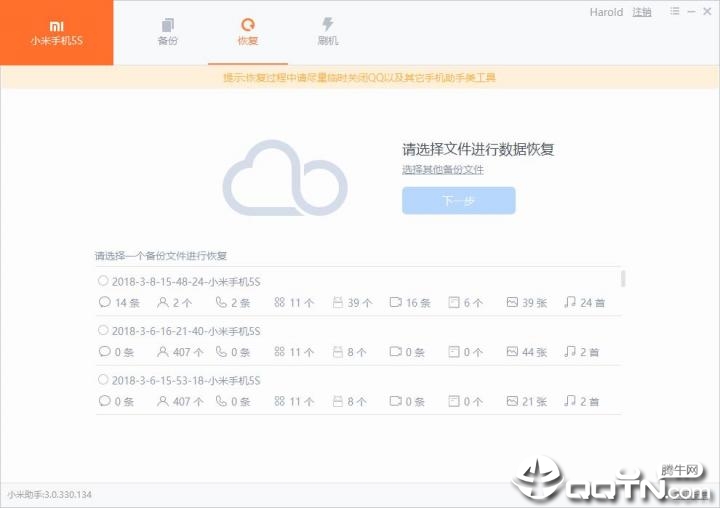Click the Harold username
Screen dimensions: 720x508
tap(606, 12)
